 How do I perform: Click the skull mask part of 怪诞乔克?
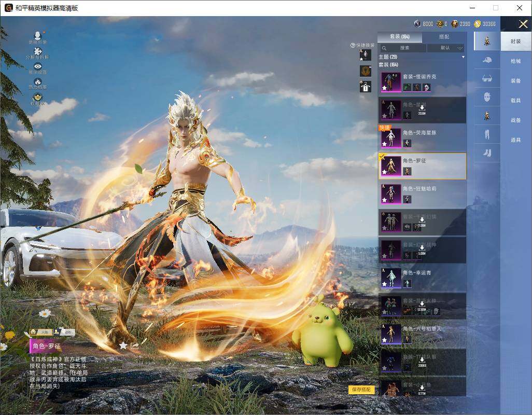[427, 88]
